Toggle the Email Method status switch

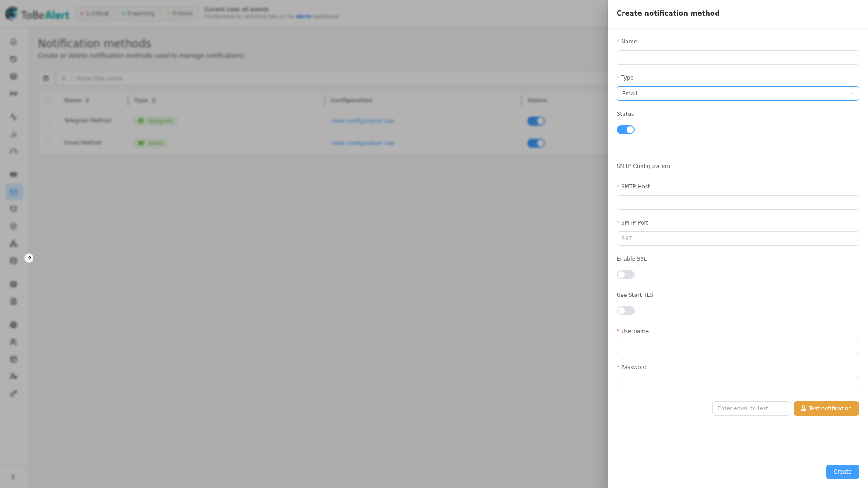click(x=536, y=143)
